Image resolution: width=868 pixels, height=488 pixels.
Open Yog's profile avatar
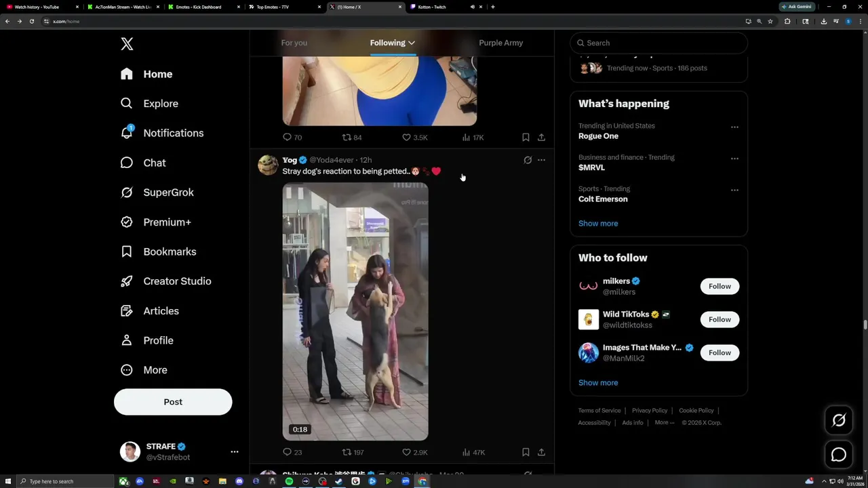pyautogui.click(x=268, y=165)
